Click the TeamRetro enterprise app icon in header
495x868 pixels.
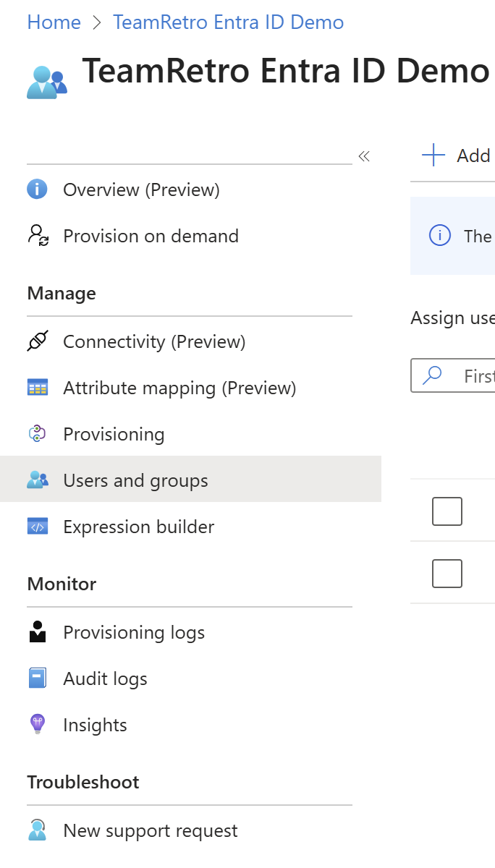tap(47, 82)
